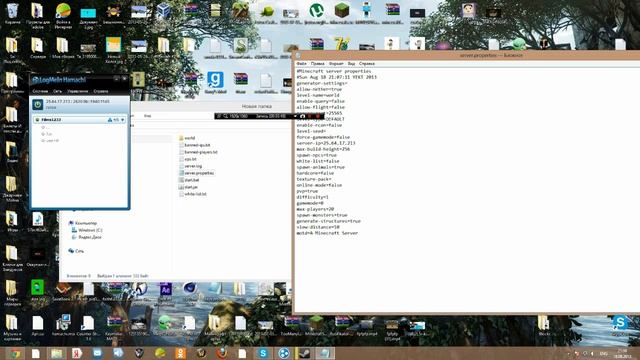Open Skype from the taskbar

[x=263, y=353]
